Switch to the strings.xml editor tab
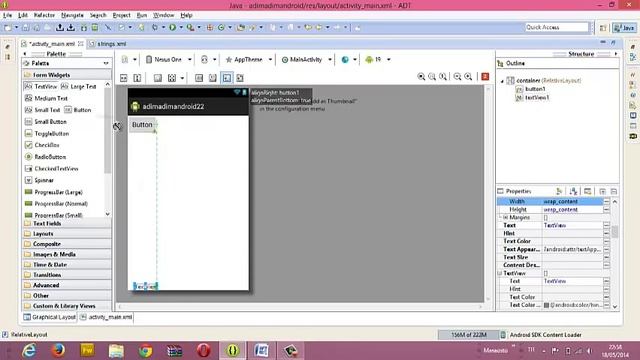This screenshot has width=640, height=360. 108,44
